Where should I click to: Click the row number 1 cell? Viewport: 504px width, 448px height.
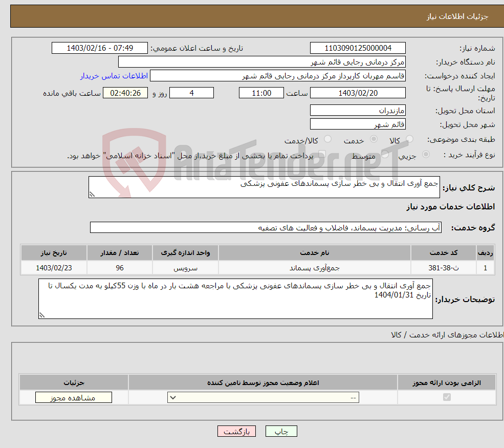click(x=485, y=268)
